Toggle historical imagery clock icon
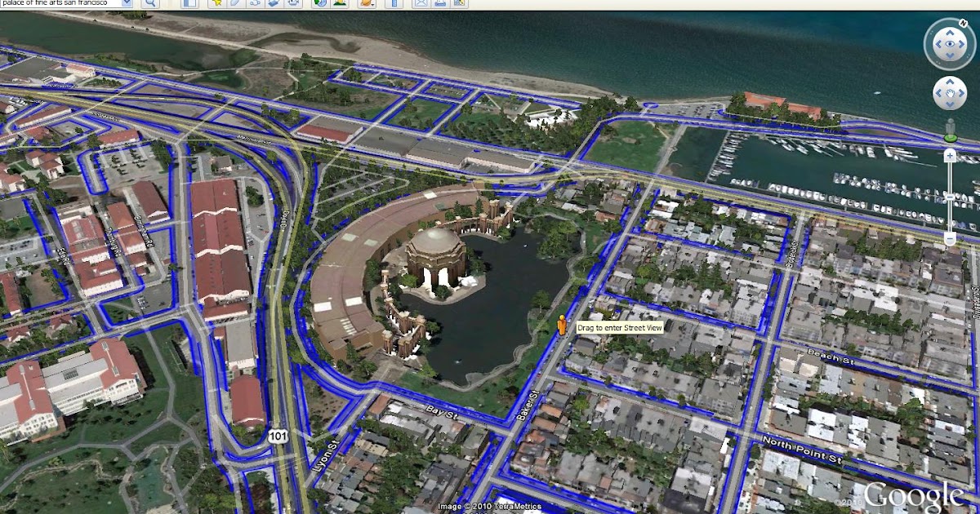 [x=319, y=3]
